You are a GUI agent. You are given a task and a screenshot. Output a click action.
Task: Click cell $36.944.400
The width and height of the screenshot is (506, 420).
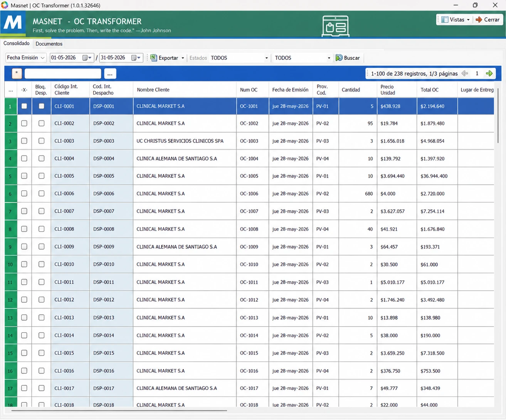[437, 176]
